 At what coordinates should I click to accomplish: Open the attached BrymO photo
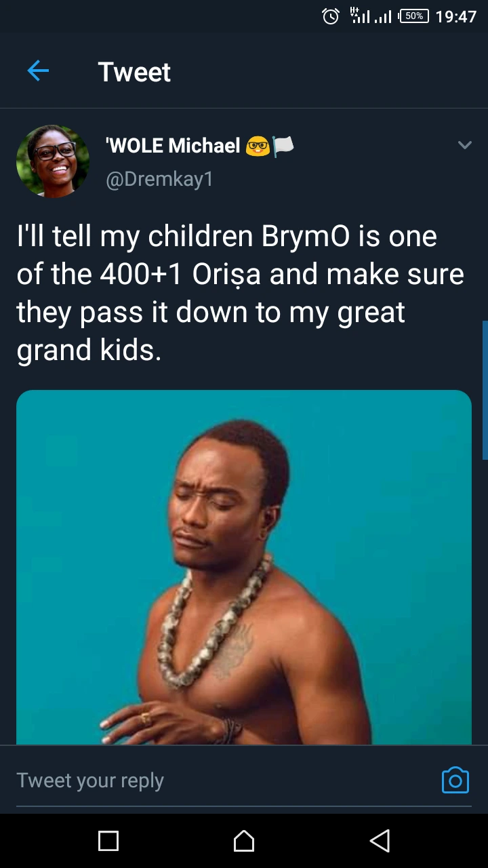(x=244, y=568)
